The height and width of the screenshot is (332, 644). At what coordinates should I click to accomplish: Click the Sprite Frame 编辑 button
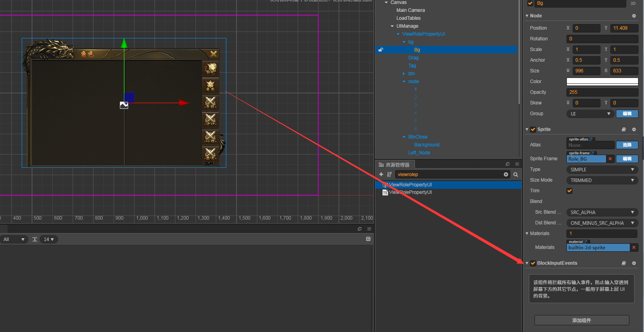click(627, 159)
